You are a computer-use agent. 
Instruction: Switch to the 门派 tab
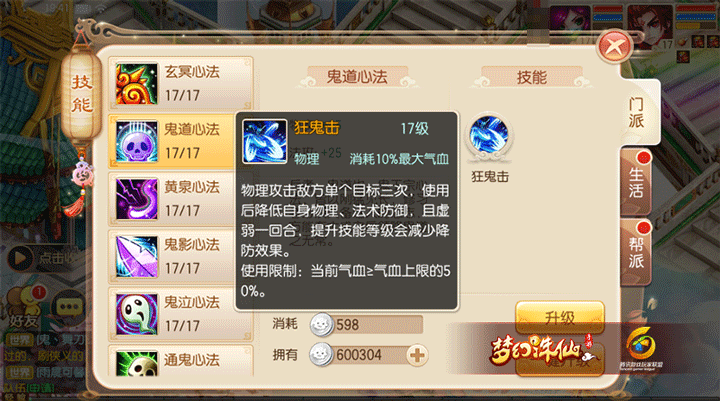pos(637,113)
